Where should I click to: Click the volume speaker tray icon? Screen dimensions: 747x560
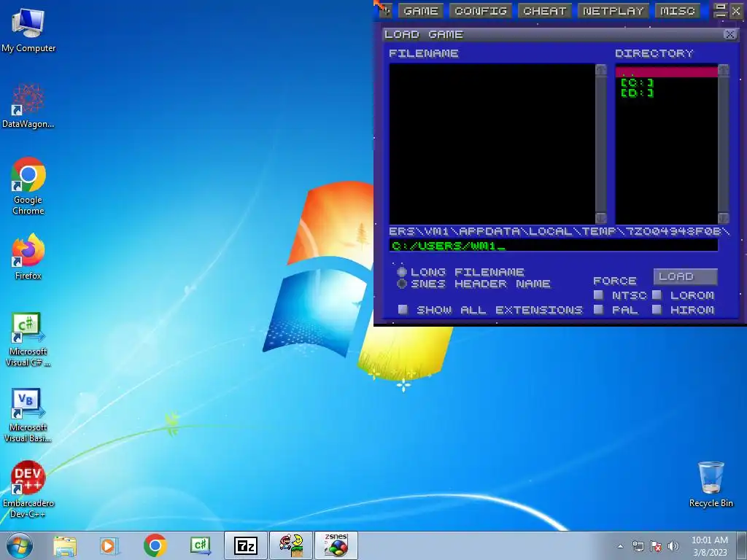(673, 546)
